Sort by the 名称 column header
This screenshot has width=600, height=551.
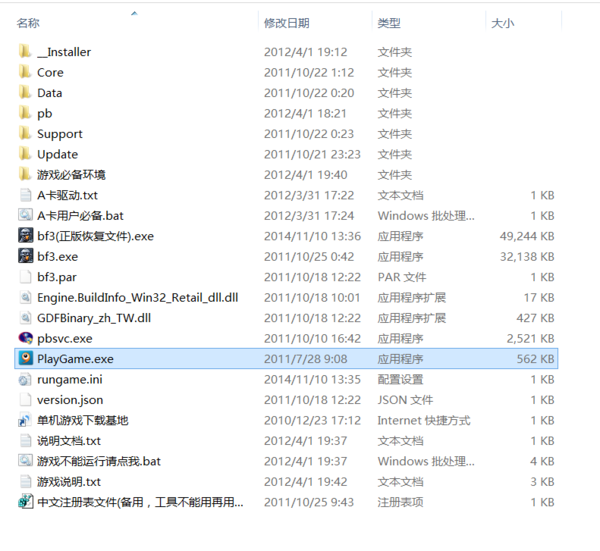28,23
